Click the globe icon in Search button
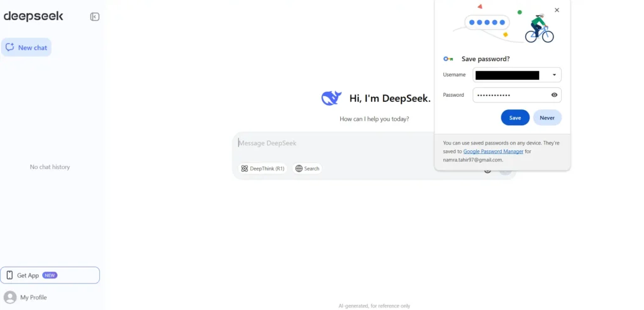Image resolution: width=644 pixels, height=310 pixels. [x=299, y=169]
